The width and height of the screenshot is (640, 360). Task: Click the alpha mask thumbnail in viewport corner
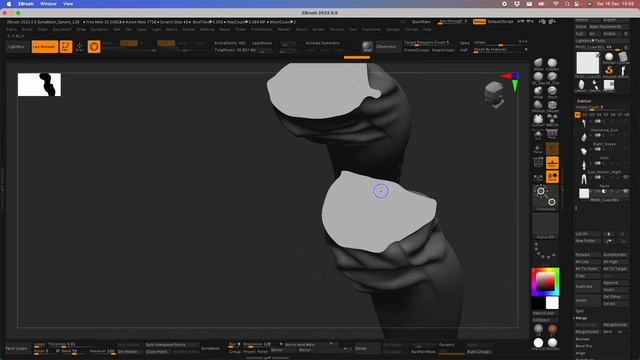(x=39, y=84)
